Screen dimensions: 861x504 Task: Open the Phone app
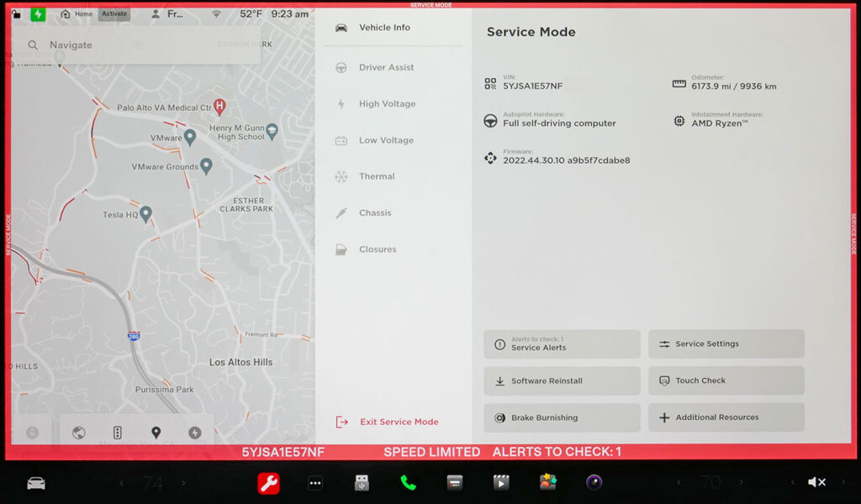click(x=408, y=483)
